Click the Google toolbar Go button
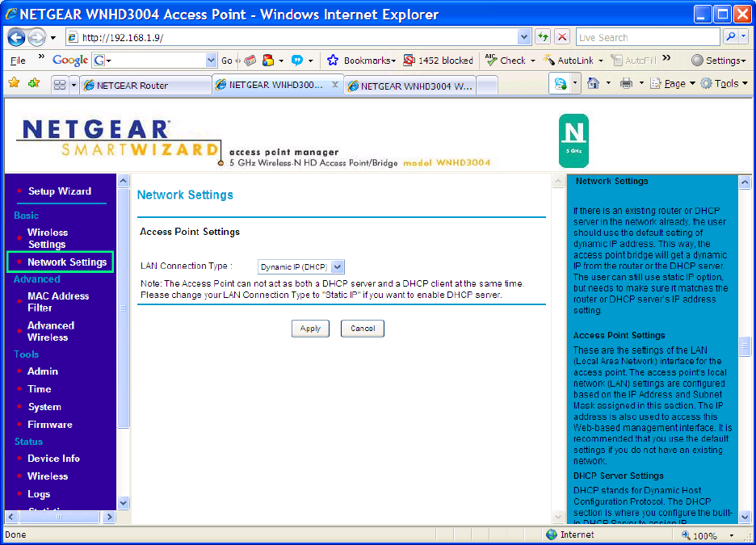The height and width of the screenshot is (545, 756). (227, 61)
